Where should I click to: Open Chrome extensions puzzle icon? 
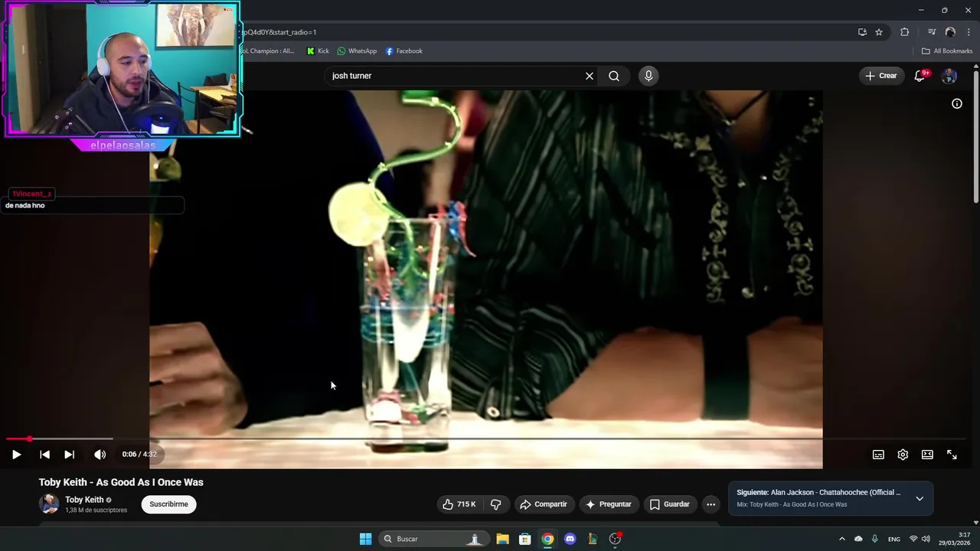tap(905, 32)
